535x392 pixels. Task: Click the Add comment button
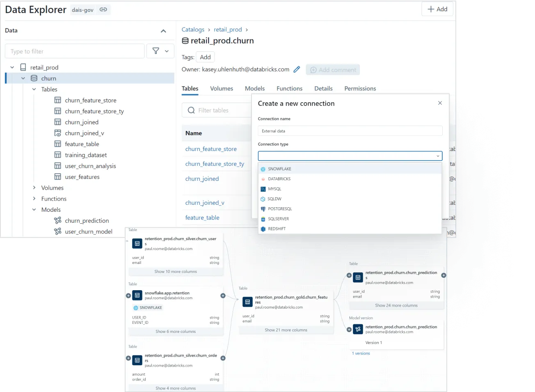[x=333, y=70]
